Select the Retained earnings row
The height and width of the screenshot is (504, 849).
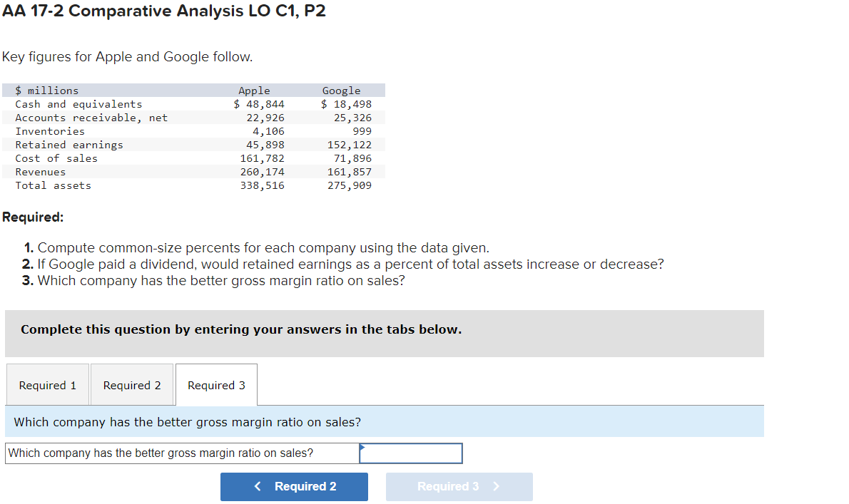pyautogui.click(x=68, y=145)
